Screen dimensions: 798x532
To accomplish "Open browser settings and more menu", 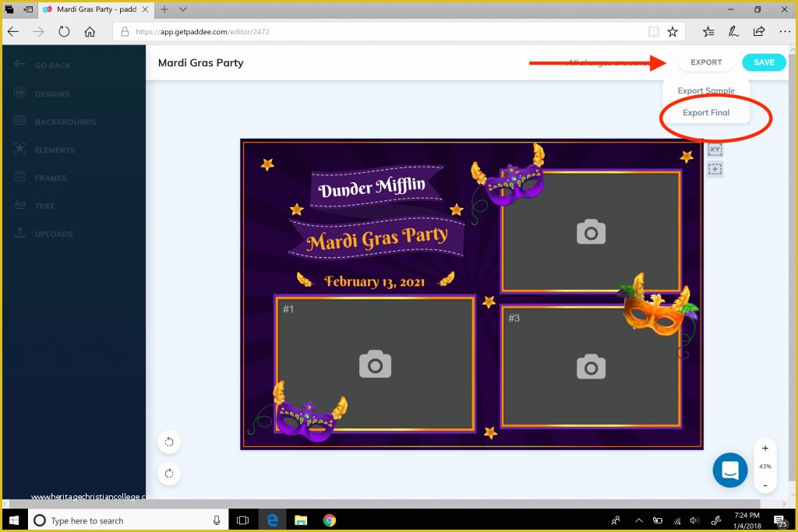I will tap(785, 31).
